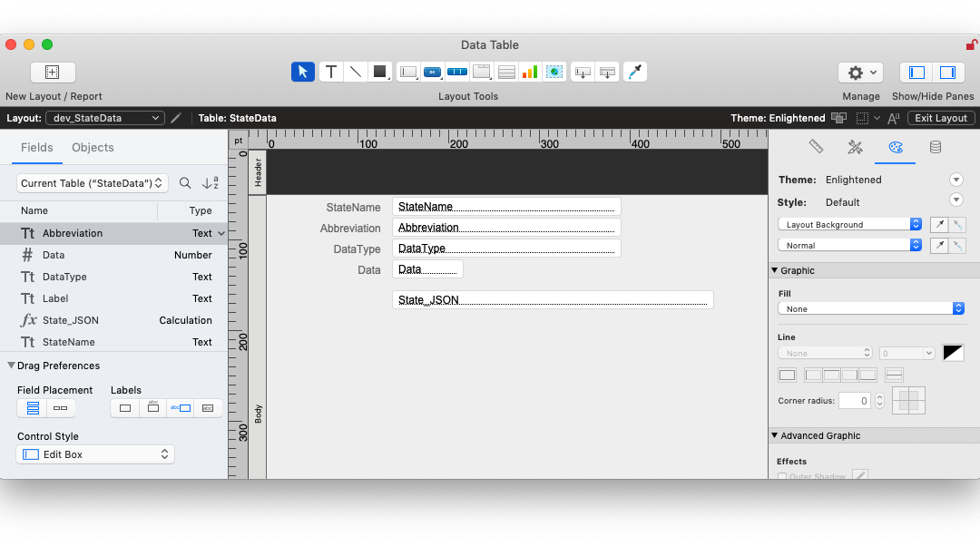Select the Rectangle shape tool
The image size is (980, 546).
click(x=379, y=72)
